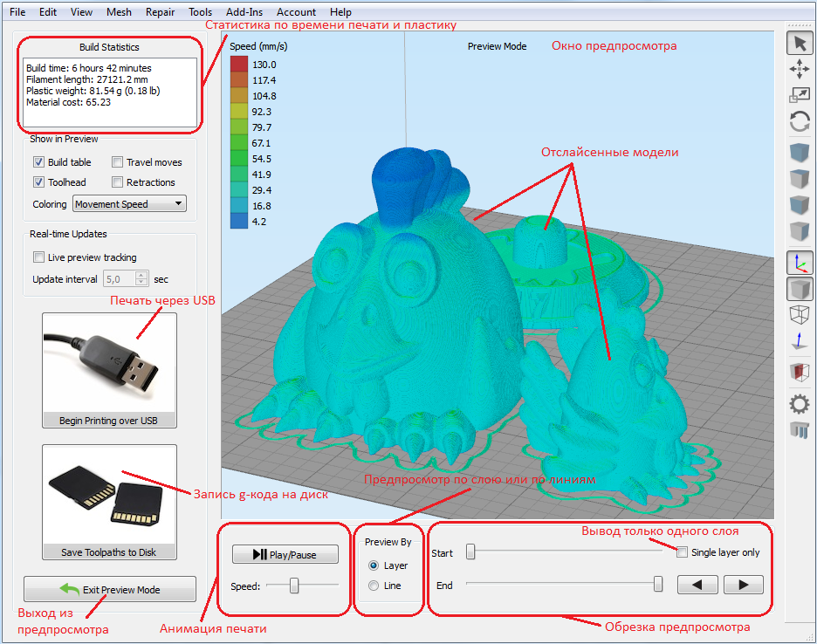Open the machine control panel gear icon
The width and height of the screenshot is (817, 644).
click(x=800, y=403)
